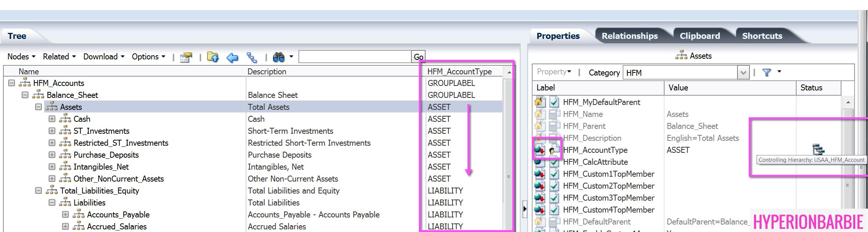The width and height of the screenshot is (868, 232).
Task: Click the checkmark icon beside HFM_MyDefaultParent
Action: point(554,102)
